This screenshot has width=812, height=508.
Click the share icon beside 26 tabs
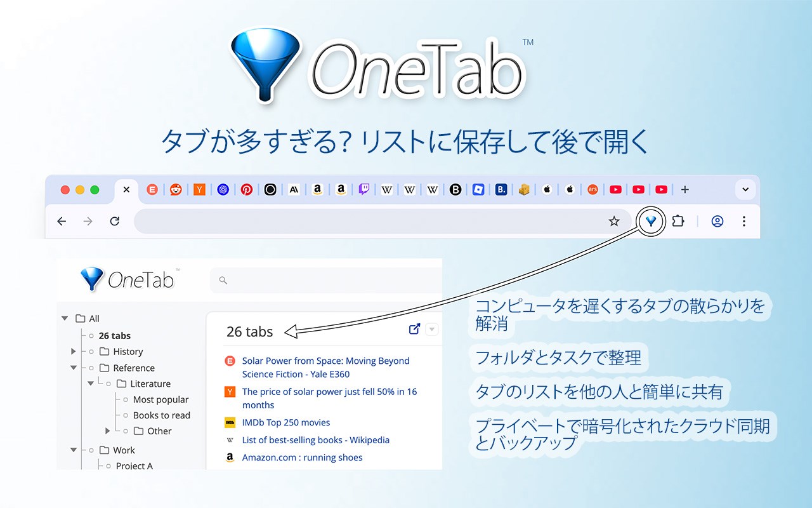pos(414,329)
